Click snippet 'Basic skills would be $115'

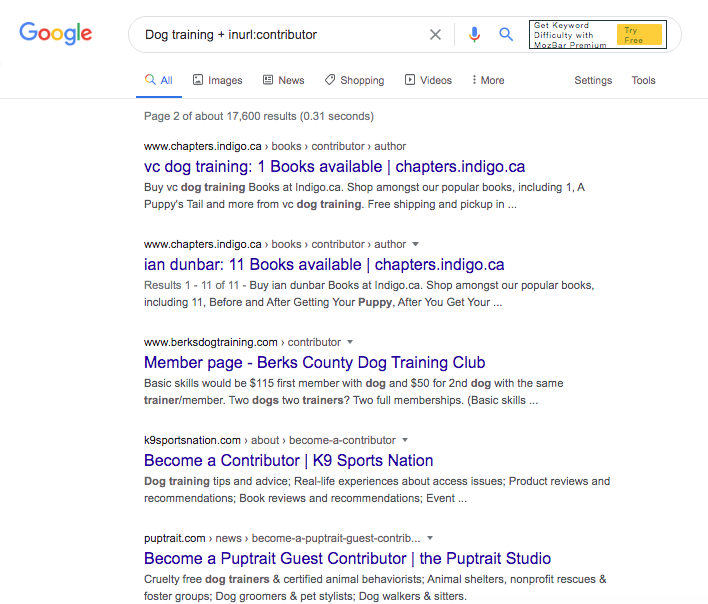pyautogui.click(x=354, y=392)
